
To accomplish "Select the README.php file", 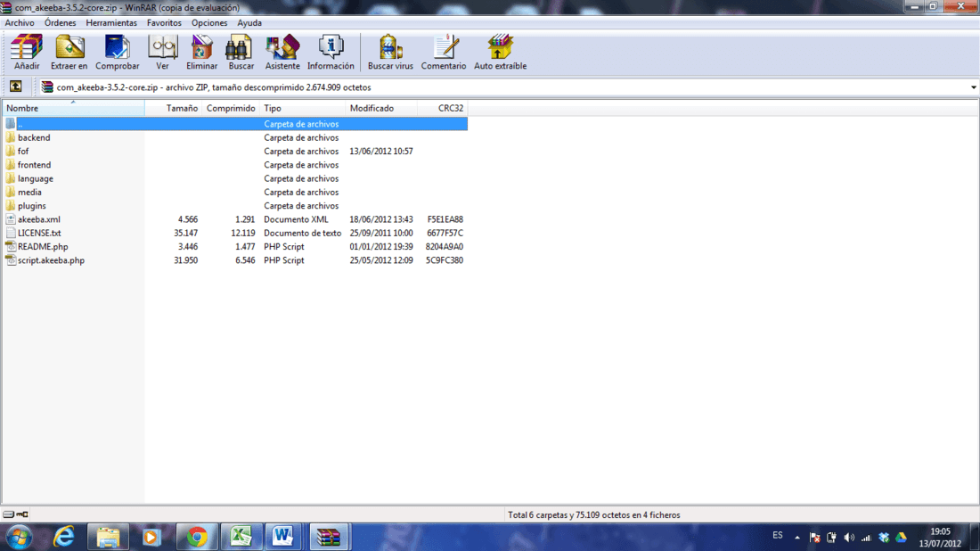I will [x=43, y=247].
